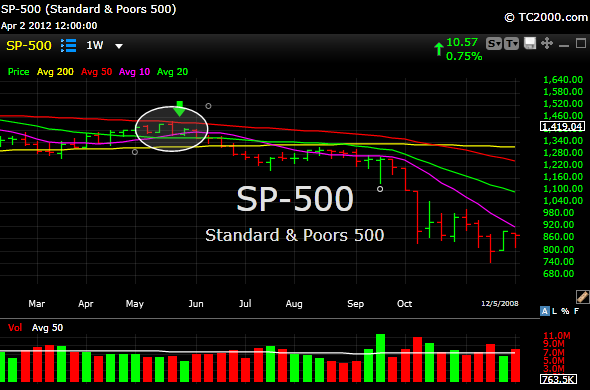Viewport: 590px width, 390px height.
Task: Expand the timeframe dropdown arrow beside 1W
Action: (x=119, y=46)
